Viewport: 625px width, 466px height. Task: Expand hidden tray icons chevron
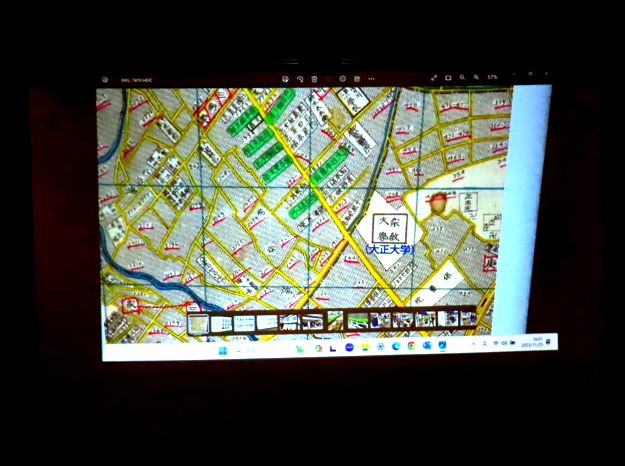point(473,344)
